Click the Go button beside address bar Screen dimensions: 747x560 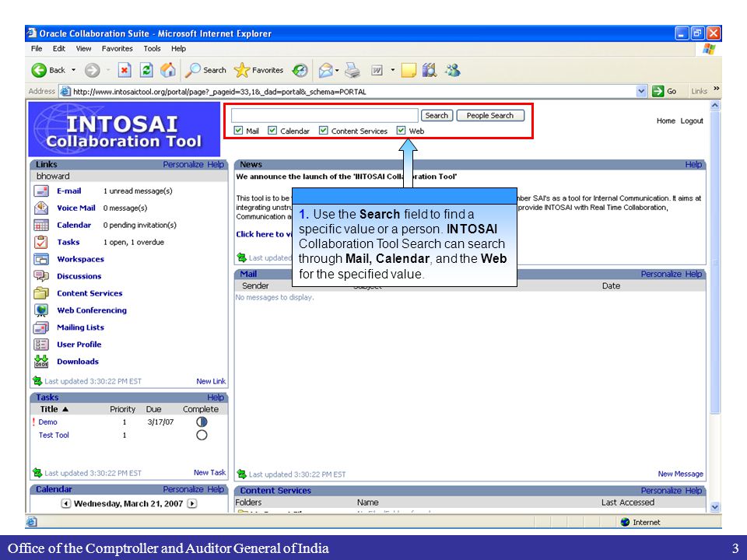pyautogui.click(x=664, y=91)
